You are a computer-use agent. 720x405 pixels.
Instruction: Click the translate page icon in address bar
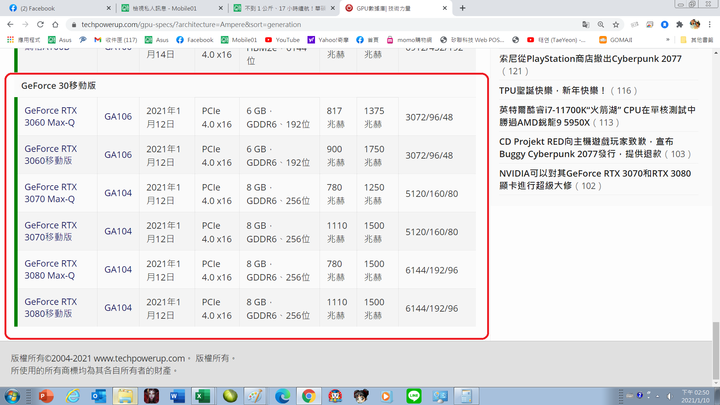tap(585, 24)
